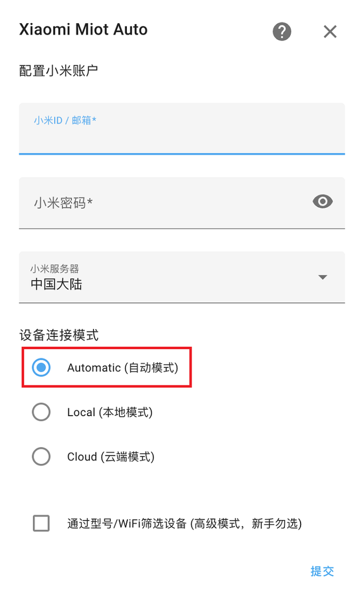Viewport: 364px width, 591px height.
Task: Click the dropdown arrow beside 中国大陆
Action: coord(322,277)
